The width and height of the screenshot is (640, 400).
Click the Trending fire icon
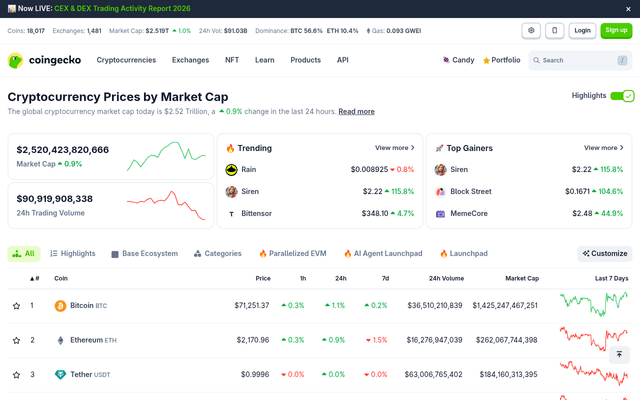tap(230, 148)
